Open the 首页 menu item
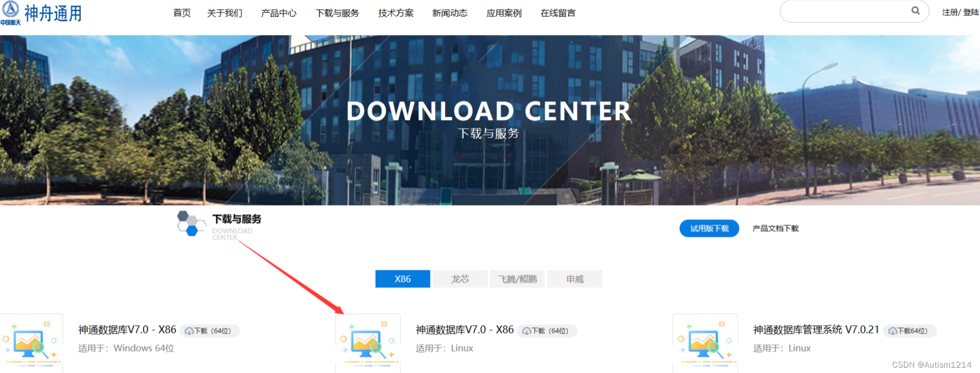 coord(182,13)
